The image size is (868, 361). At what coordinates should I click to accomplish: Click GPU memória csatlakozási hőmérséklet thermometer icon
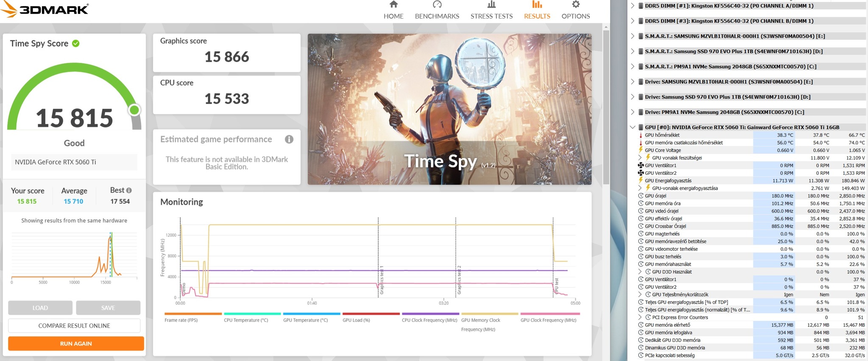coord(641,143)
